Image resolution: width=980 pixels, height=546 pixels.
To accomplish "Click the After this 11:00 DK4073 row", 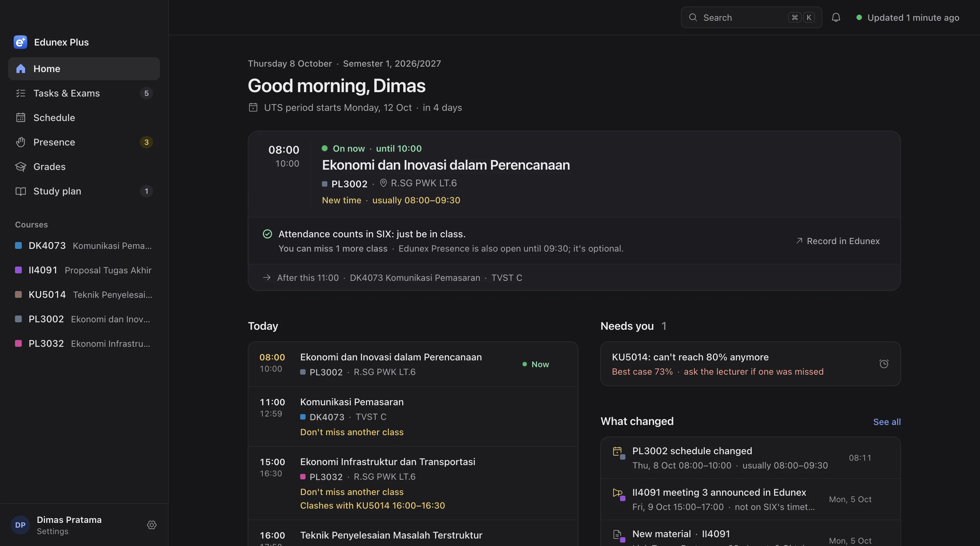I will (x=574, y=277).
